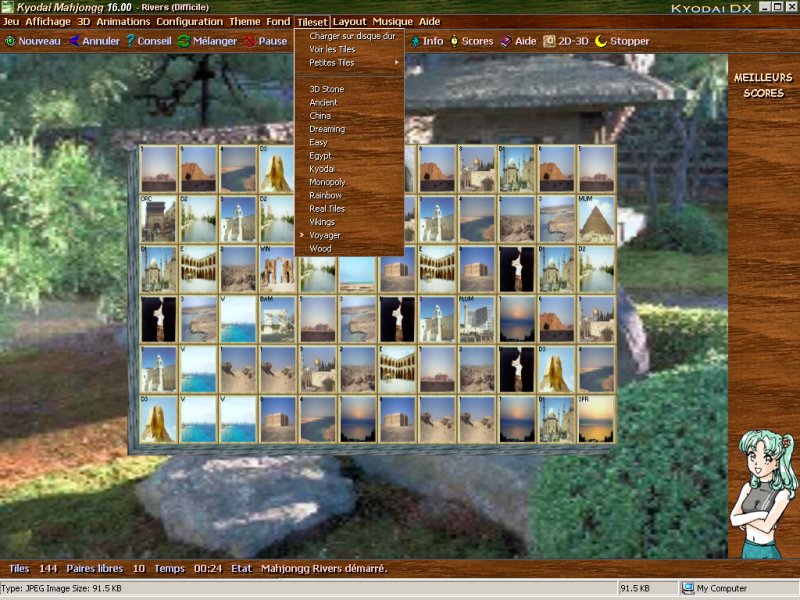
Task: Click the skyscraper tile labeled PLUM
Action: tap(477, 319)
